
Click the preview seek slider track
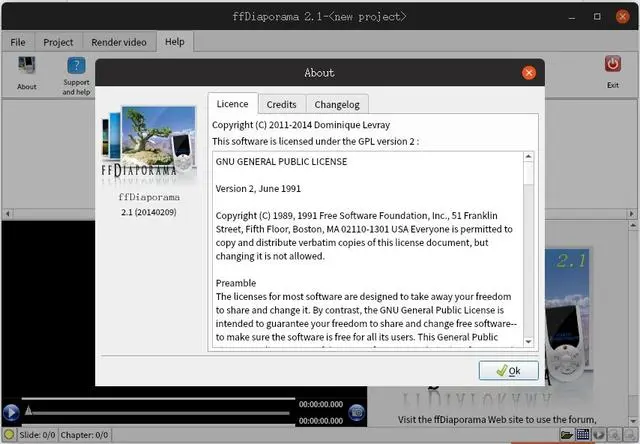161,413
